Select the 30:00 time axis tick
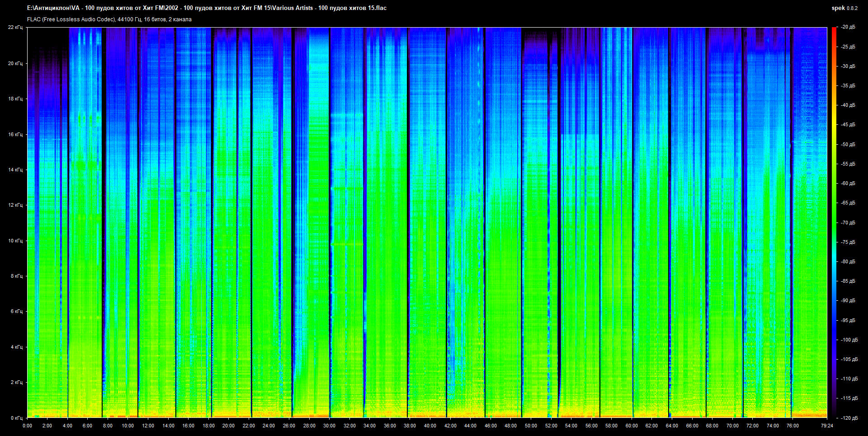 pyautogui.click(x=329, y=426)
